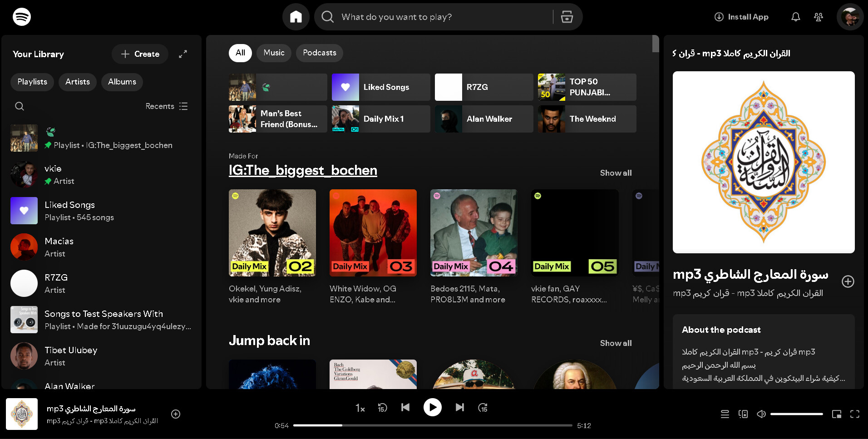
Task: Select the Podcasts filter tab
Action: [319, 53]
